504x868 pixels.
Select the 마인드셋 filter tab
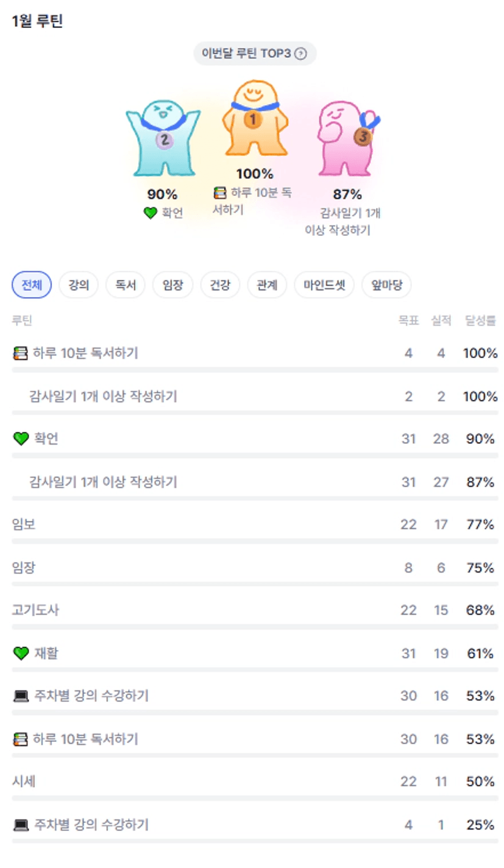(324, 285)
